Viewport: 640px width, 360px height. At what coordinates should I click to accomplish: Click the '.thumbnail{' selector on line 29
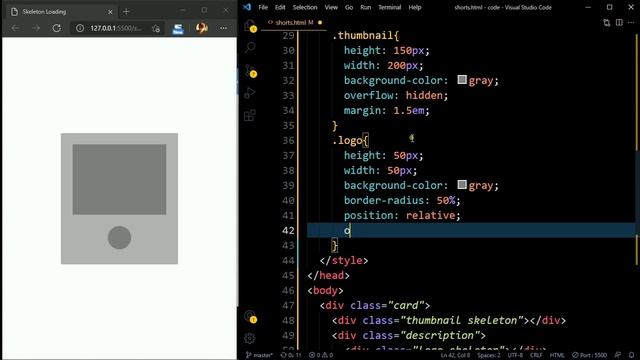point(365,36)
